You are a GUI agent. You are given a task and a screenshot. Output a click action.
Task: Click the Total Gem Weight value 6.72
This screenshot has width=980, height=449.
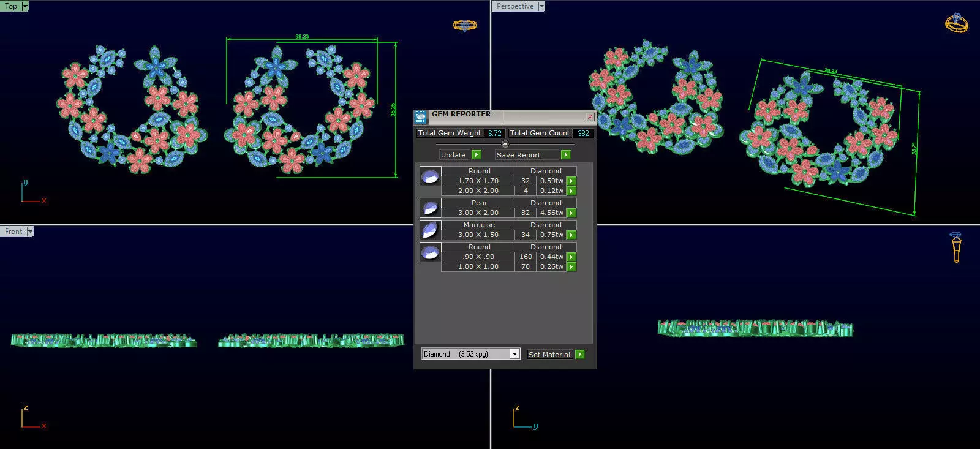[x=495, y=133]
